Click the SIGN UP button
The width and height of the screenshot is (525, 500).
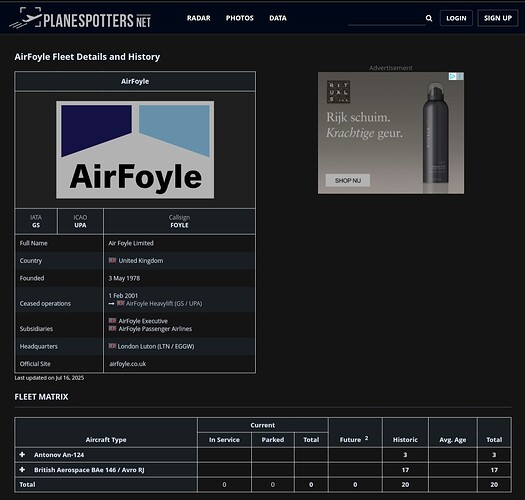[498, 18]
